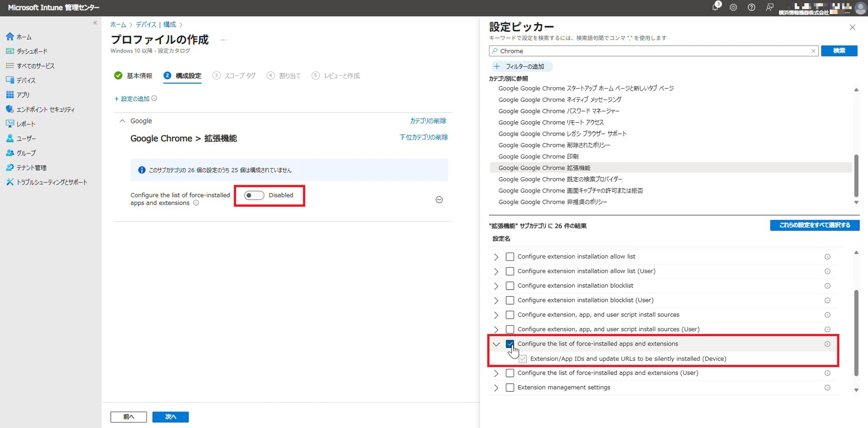This screenshot has height=428, width=868.
Task: Collapse the Google category section
Action: [122, 121]
